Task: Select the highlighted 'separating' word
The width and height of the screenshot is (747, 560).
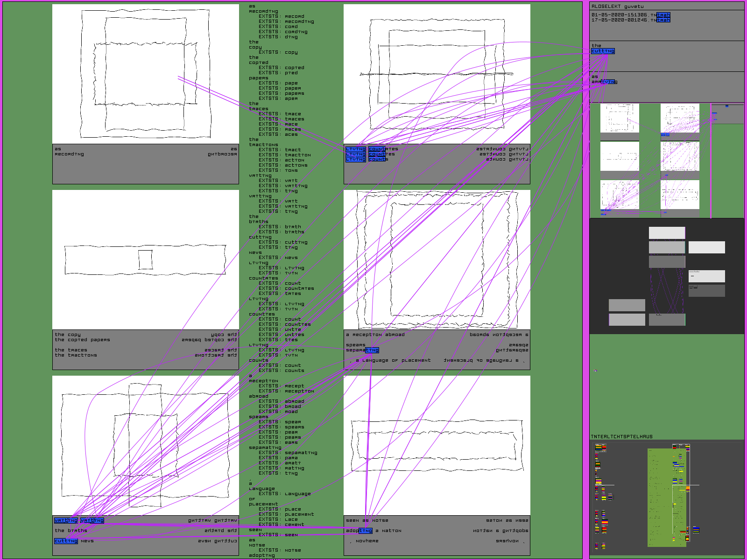Action: (x=362, y=350)
